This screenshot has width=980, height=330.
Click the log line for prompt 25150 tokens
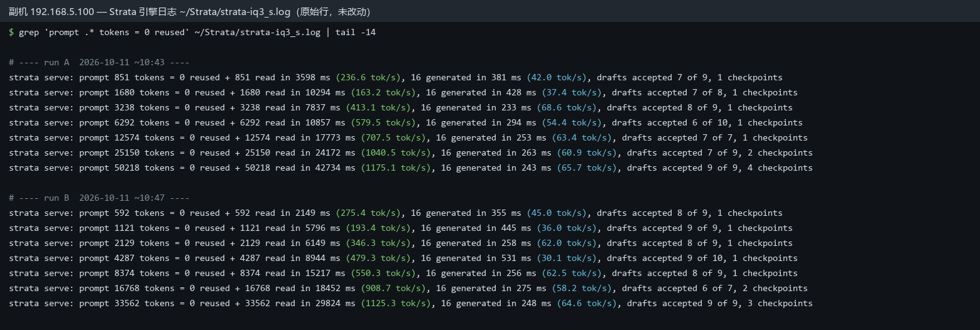tap(411, 153)
